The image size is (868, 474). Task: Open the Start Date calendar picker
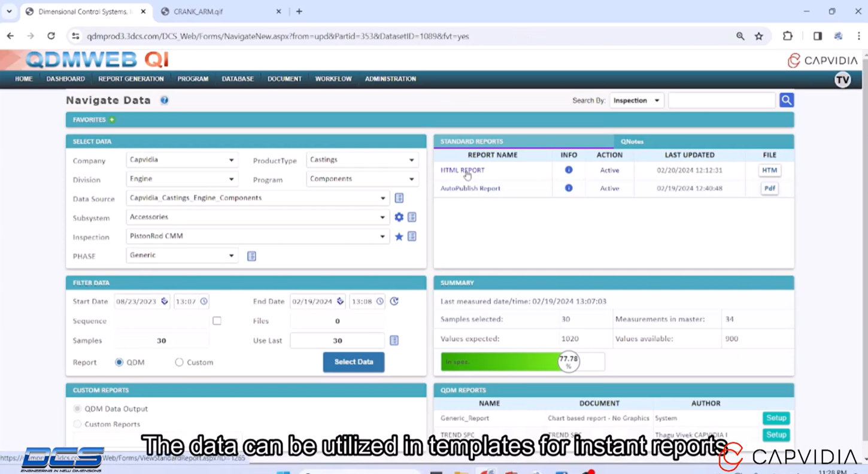(164, 301)
